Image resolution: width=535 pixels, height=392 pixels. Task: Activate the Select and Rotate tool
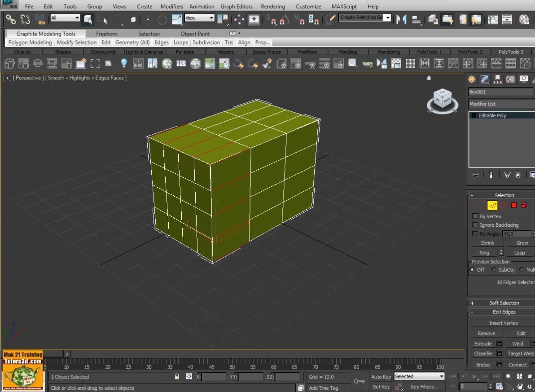162,19
